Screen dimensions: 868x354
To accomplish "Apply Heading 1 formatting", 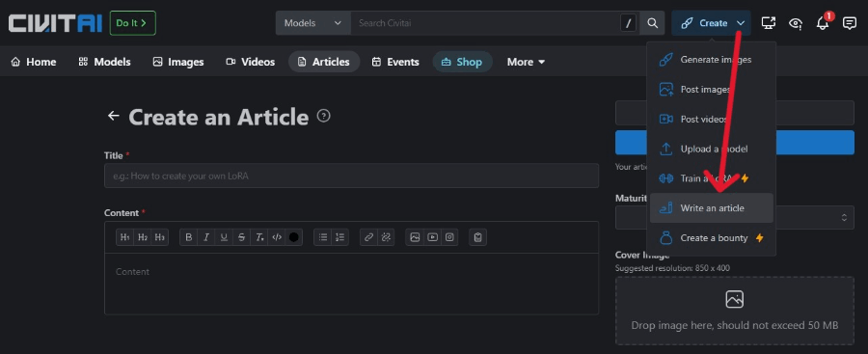I will click(125, 237).
